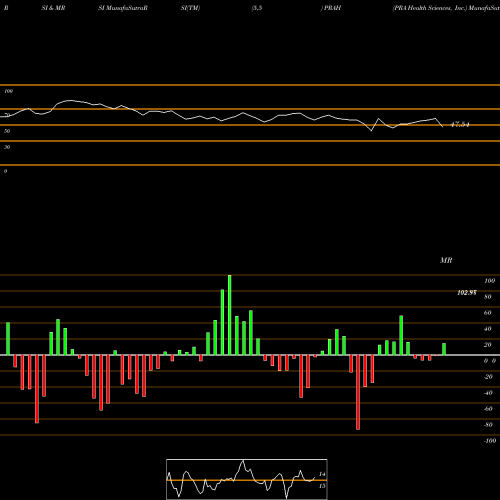Viewport: 500px width, 500px height.
Task: Click the MR panel title label
Action: (x=446, y=260)
